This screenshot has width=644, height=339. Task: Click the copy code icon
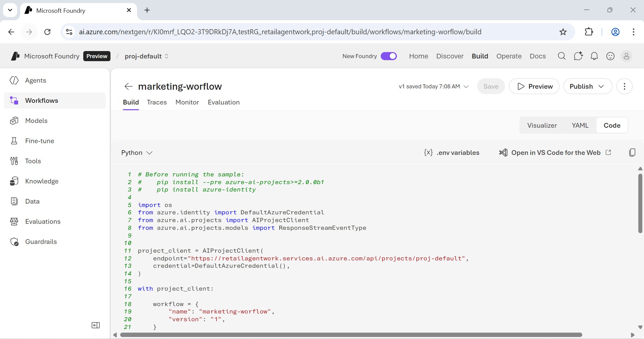click(x=632, y=153)
